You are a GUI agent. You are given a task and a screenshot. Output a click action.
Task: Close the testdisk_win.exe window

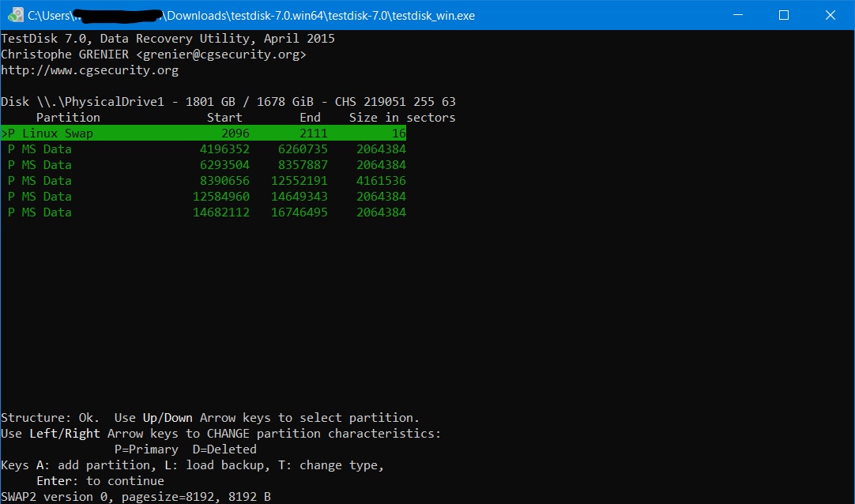click(x=830, y=15)
